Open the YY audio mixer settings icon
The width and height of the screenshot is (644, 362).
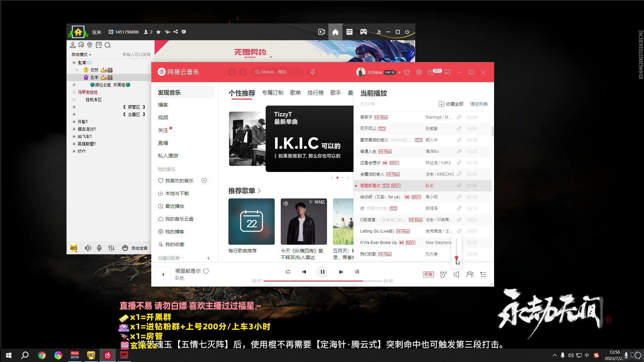pyautogui.click(x=111, y=248)
